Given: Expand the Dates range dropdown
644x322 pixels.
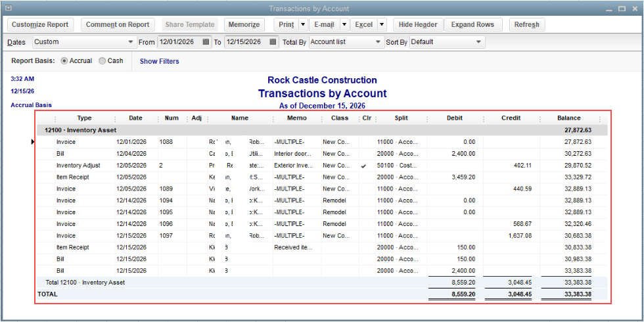Looking at the screenshot, I should pyautogui.click(x=130, y=42).
